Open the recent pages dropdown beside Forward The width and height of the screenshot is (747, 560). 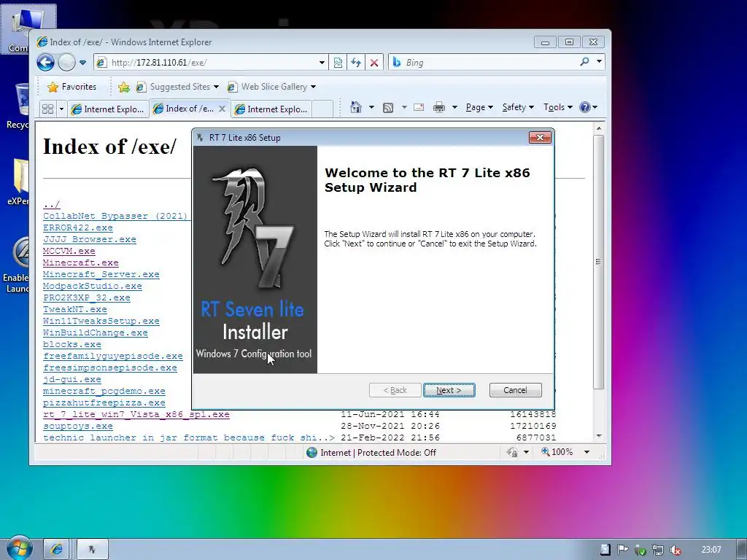(x=82, y=63)
